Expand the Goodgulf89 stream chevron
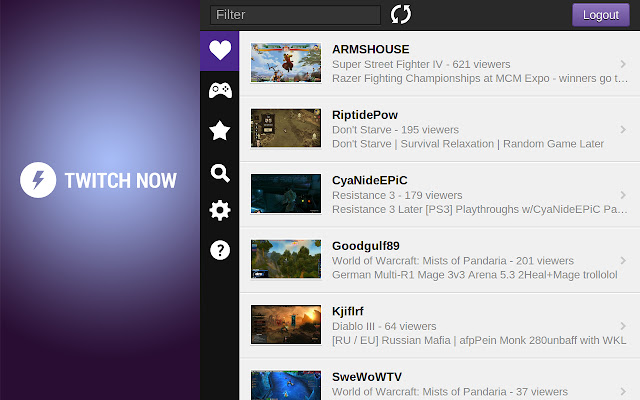This screenshot has height=400, width=640. (x=623, y=260)
